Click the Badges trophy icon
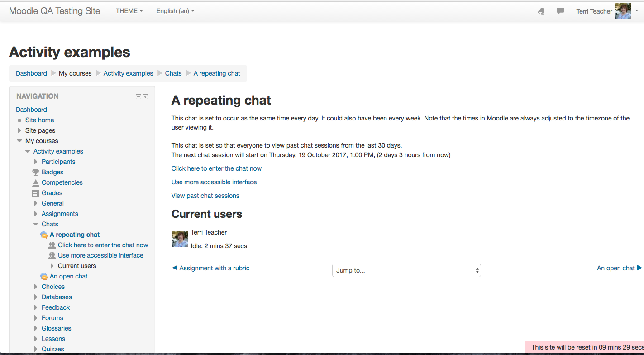This screenshot has height=355, width=644. [x=36, y=173]
